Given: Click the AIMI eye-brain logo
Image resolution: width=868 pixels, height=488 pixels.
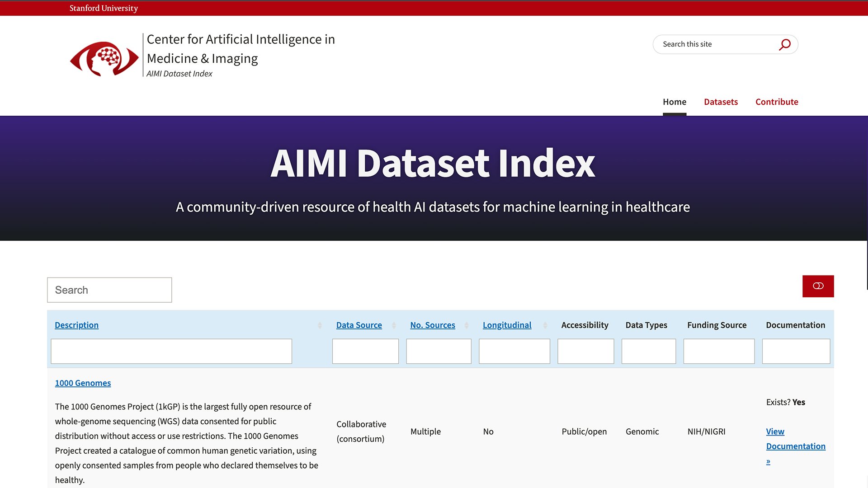Looking at the screenshot, I should click(x=104, y=59).
